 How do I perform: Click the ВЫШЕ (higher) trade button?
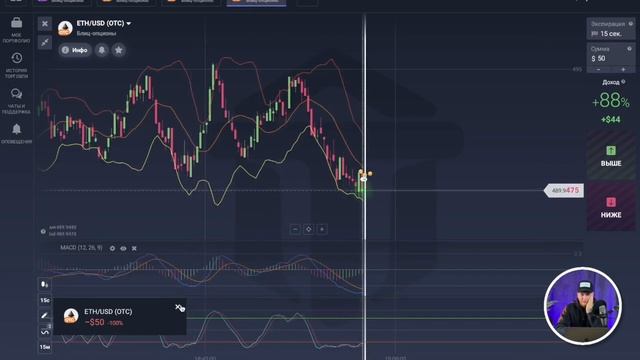pyautogui.click(x=611, y=156)
